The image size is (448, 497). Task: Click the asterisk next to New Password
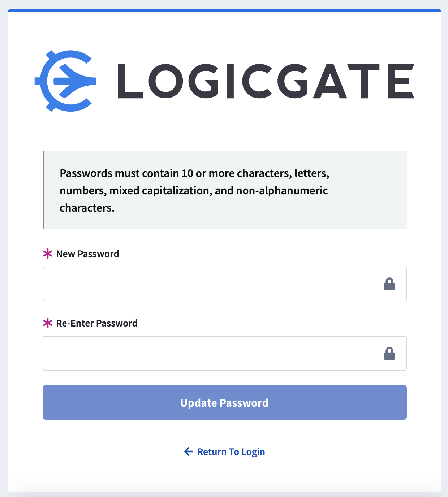coord(48,254)
